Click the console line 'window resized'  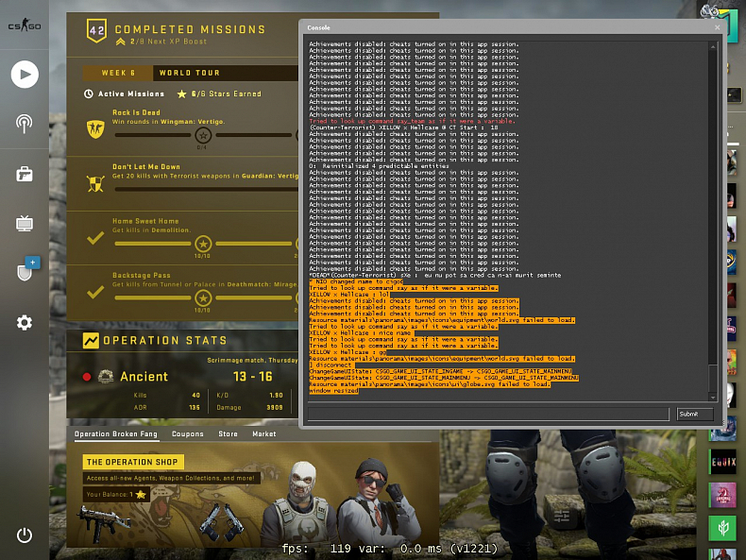coord(333,391)
